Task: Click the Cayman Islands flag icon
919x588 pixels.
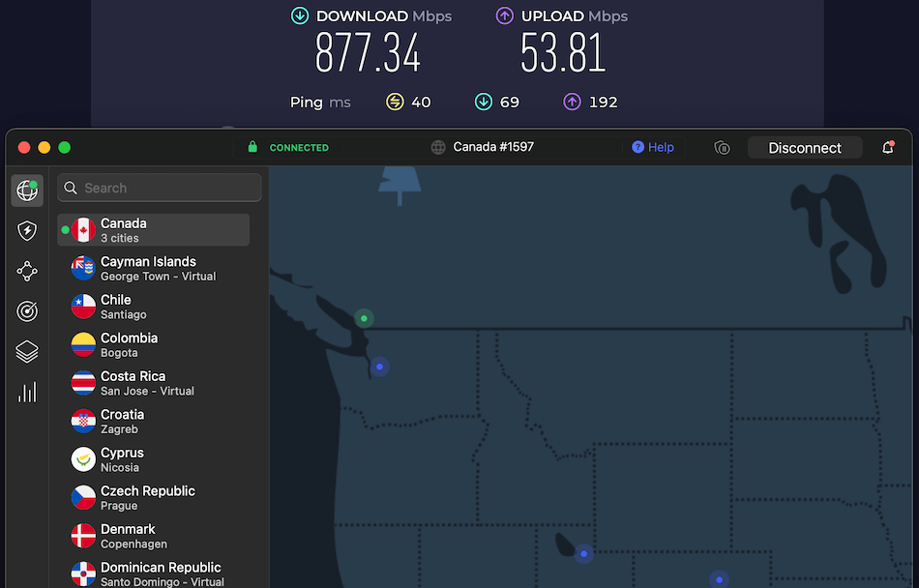Action: pos(83,268)
